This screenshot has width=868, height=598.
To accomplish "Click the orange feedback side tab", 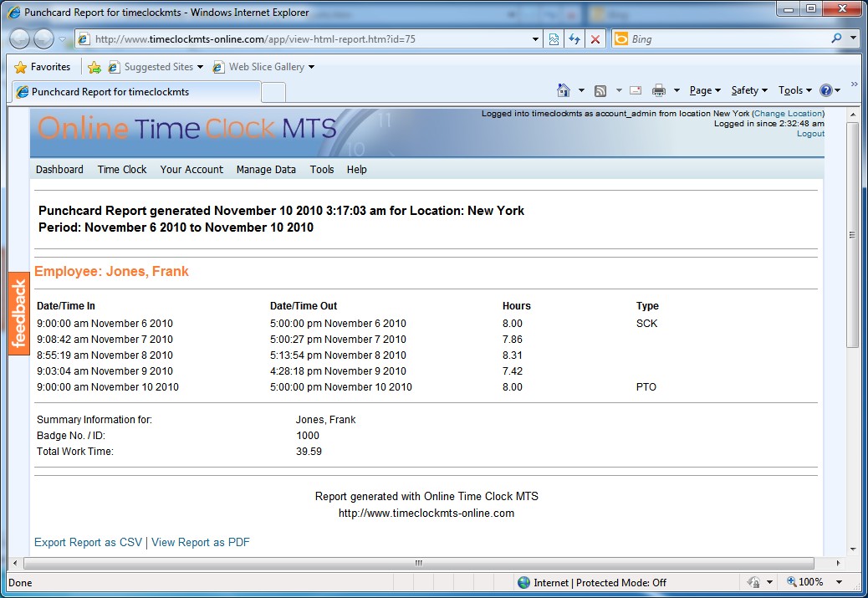I will click(x=19, y=314).
